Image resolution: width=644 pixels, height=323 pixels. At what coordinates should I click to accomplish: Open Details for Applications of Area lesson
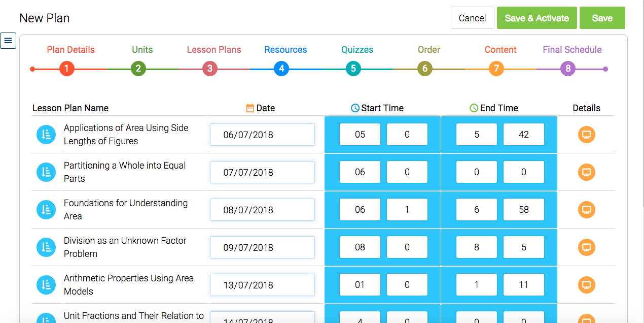[x=586, y=135]
